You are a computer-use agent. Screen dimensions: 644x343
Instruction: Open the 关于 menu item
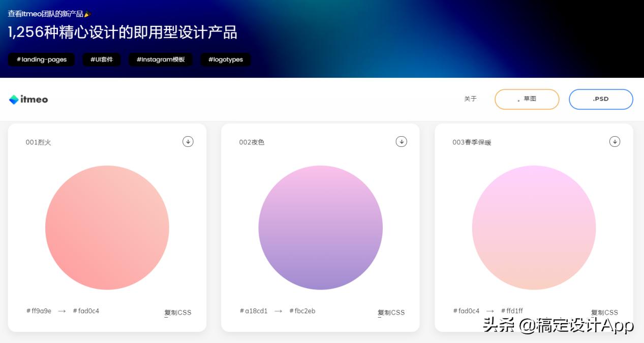tap(470, 99)
